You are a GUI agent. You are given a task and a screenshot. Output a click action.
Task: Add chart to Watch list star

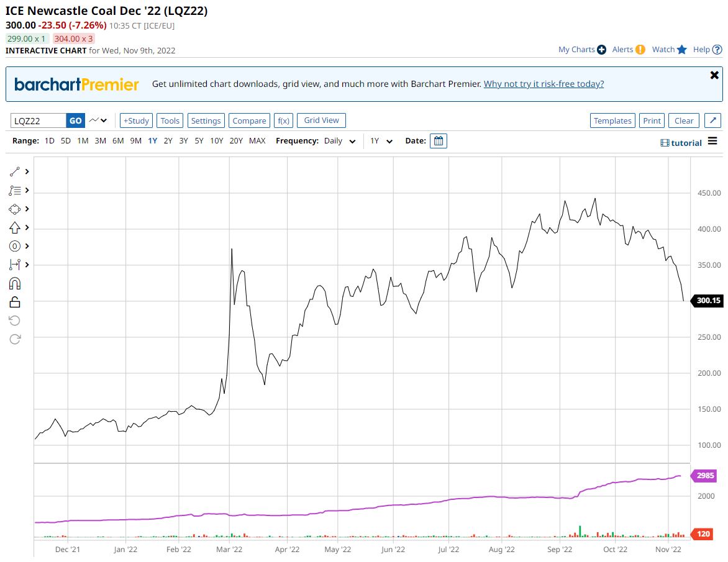(682, 50)
